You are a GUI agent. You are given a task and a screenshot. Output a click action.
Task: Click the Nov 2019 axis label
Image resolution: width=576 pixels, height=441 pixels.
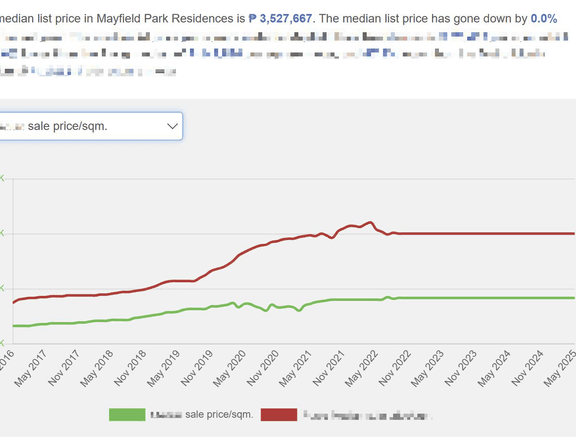197,368
